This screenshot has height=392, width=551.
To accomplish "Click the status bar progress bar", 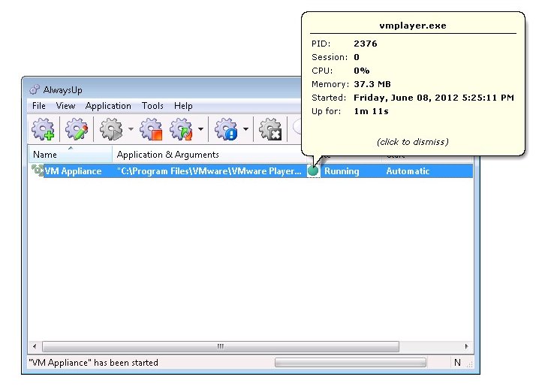I will pos(351,363).
